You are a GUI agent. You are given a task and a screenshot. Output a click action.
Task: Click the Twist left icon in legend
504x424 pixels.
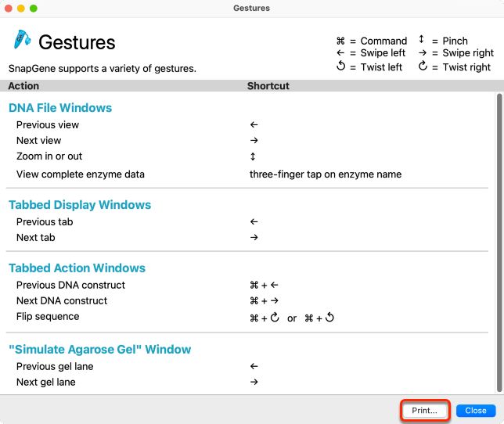pyautogui.click(x=340, y=66)
